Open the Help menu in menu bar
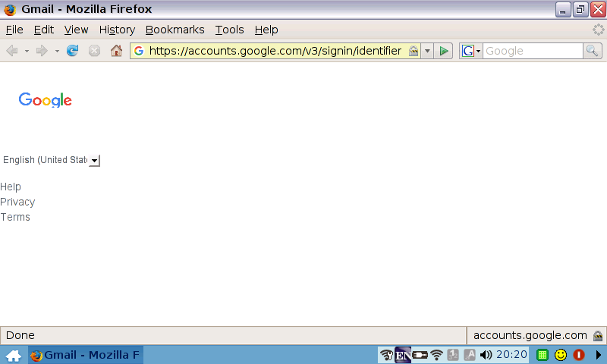This screenshot has height=364, width=607. (266, 30)
